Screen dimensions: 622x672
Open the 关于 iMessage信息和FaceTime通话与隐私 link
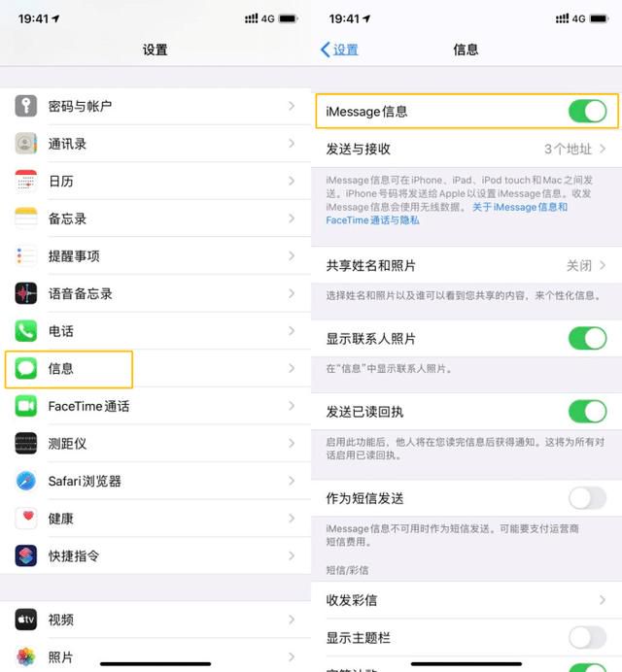[x=446, y=214]
